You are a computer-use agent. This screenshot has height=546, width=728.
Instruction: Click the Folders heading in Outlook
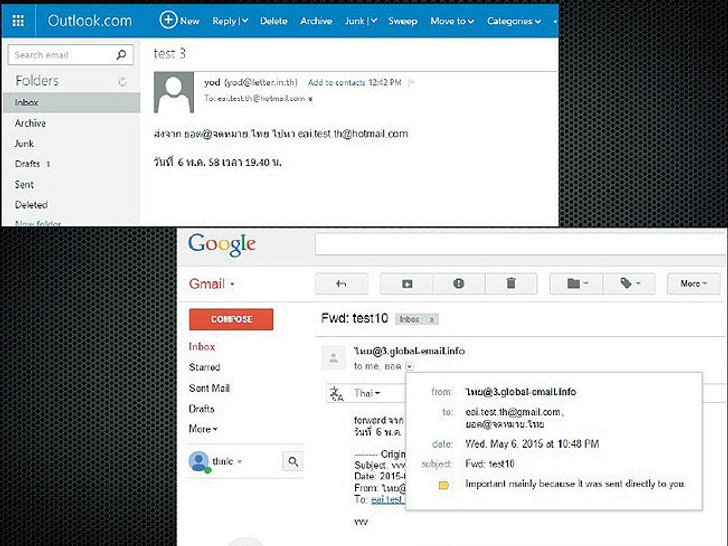(37, 81)
